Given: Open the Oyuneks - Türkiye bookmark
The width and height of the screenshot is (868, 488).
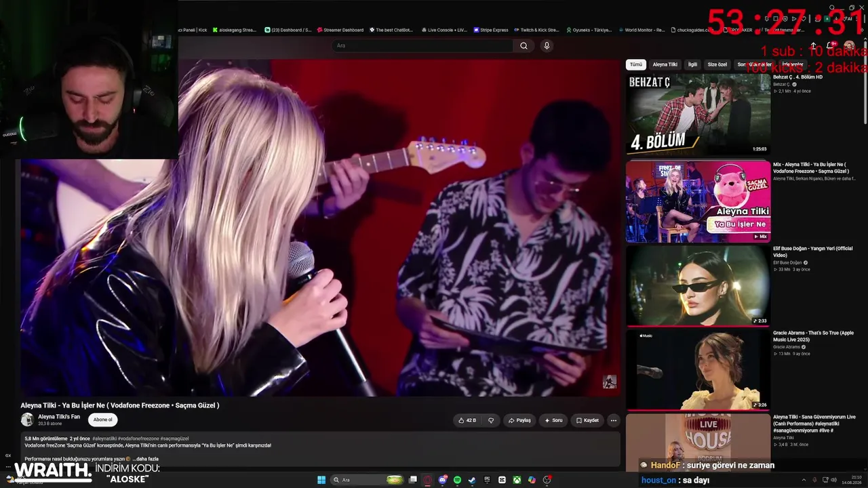Looking at the screenshot, I should point(589,30).
